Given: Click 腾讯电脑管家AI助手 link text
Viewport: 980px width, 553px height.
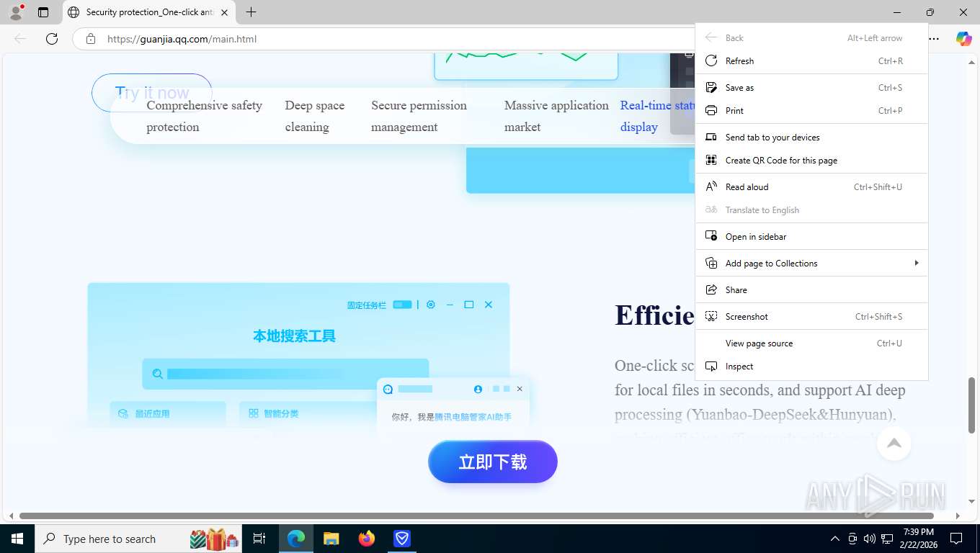Looking at the screenshot, I should 473,417.
